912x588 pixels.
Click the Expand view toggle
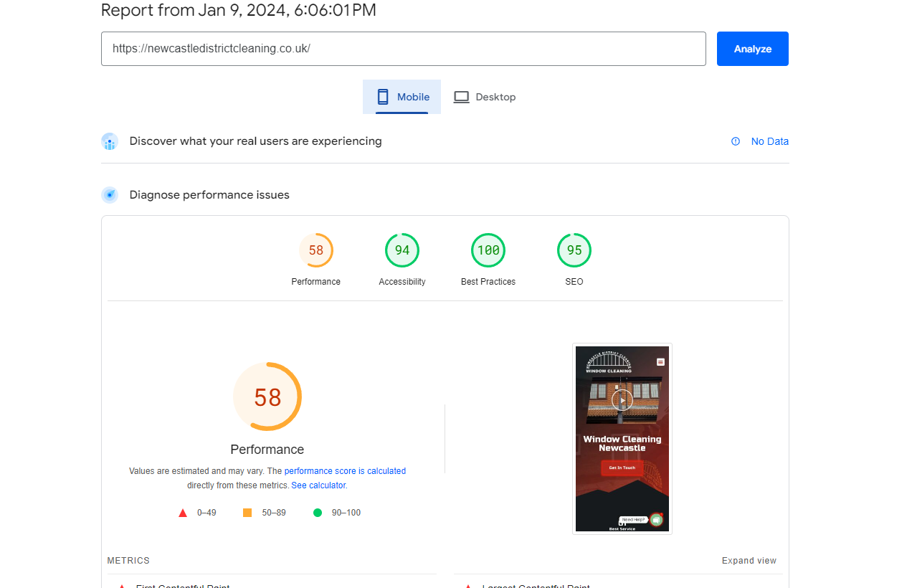(x=749, y=561)
